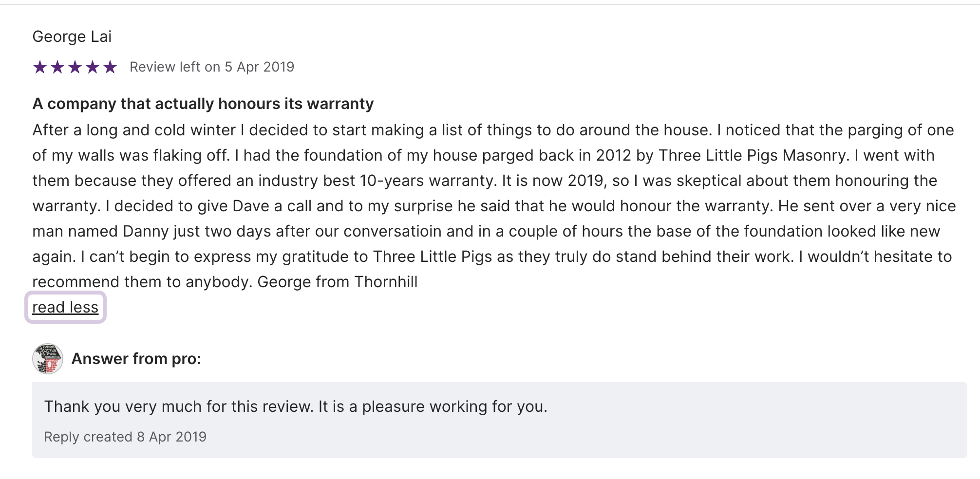Click reviewer name George Lai

coord(72,37)
